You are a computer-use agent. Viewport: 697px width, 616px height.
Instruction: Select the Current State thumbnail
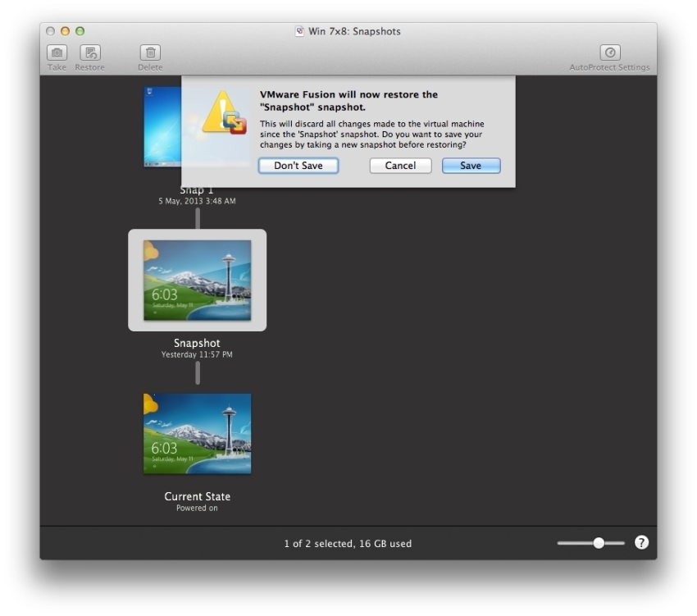point(197,433)
